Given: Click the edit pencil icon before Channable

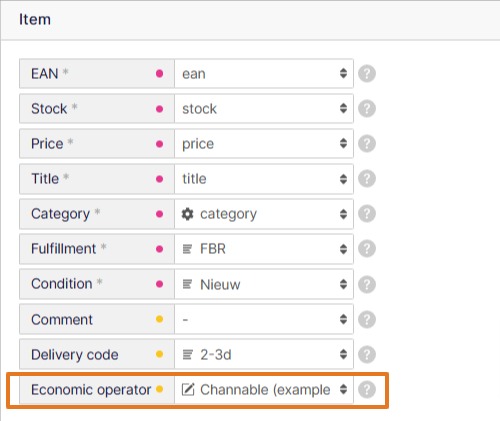Looking at the screenshot, I should [x=188, y=389].
